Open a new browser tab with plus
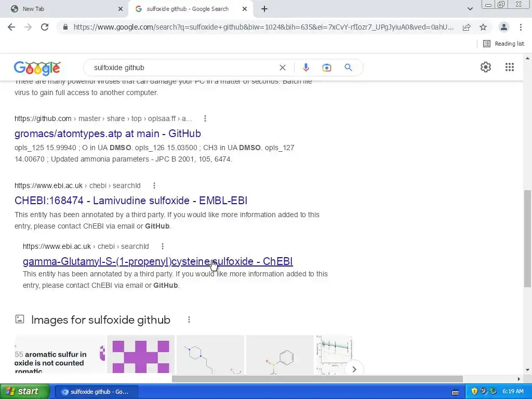 tap(264, 9)
